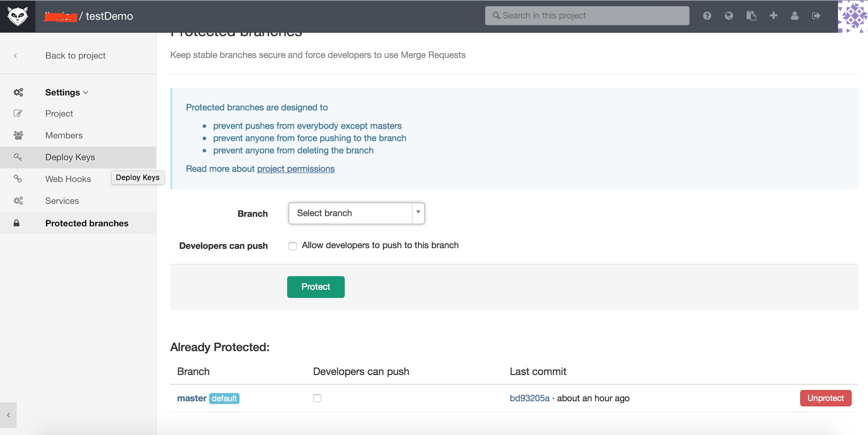Click the Web Hooks icon
The height and width of the screenshot is (435, 868).
point(18,179)
